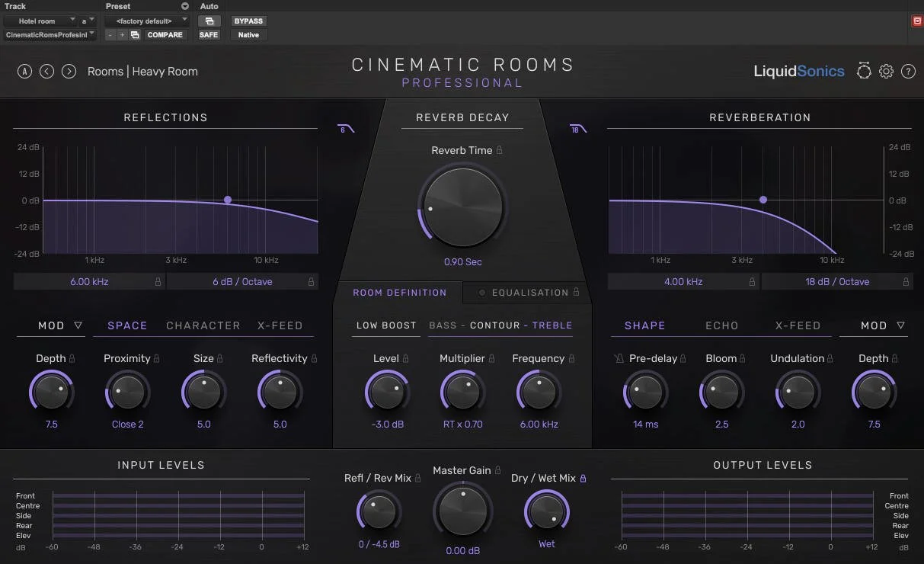Click the Reverberation filter slope icon labeled 18
Image resolution: width=924 pixels, height=564 pixels.
point(578,129)
